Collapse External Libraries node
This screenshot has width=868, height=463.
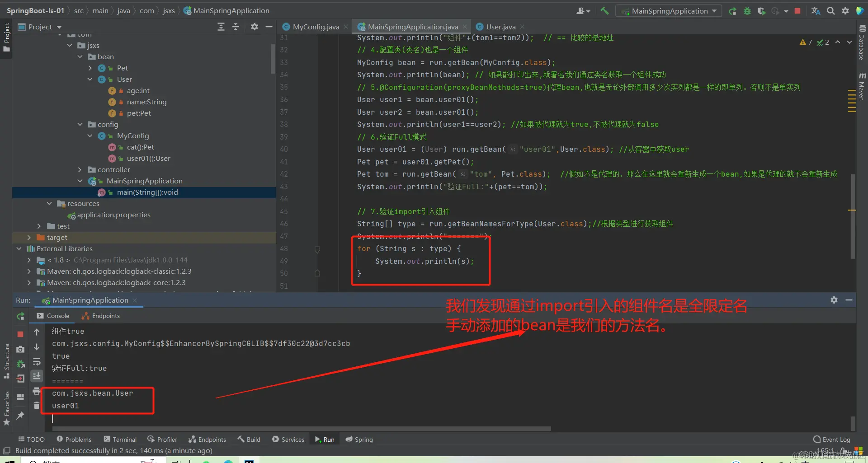point(19,248)
